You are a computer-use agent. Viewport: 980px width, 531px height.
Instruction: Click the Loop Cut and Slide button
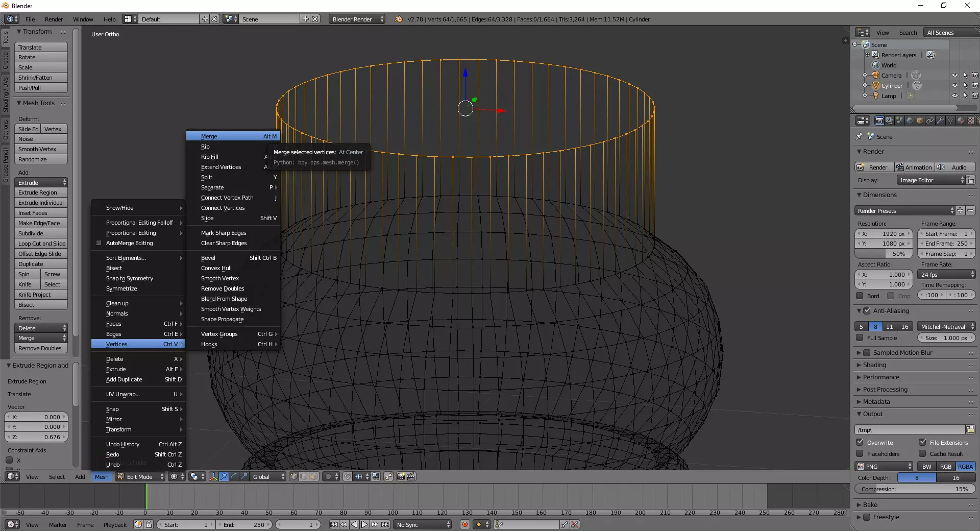41,244
